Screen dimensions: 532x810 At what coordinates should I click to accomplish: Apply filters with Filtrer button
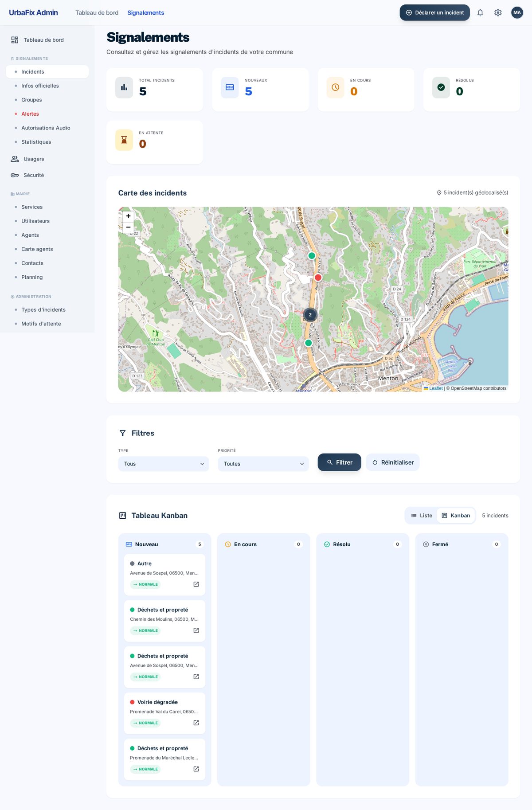[x=340, y=462]
